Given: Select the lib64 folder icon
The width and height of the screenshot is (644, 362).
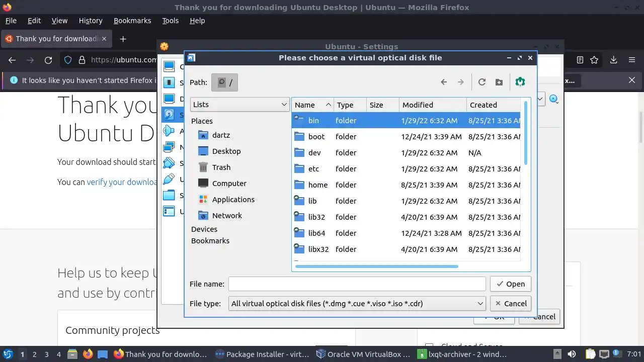Looking at the screenshot, I should pos(299,233).
